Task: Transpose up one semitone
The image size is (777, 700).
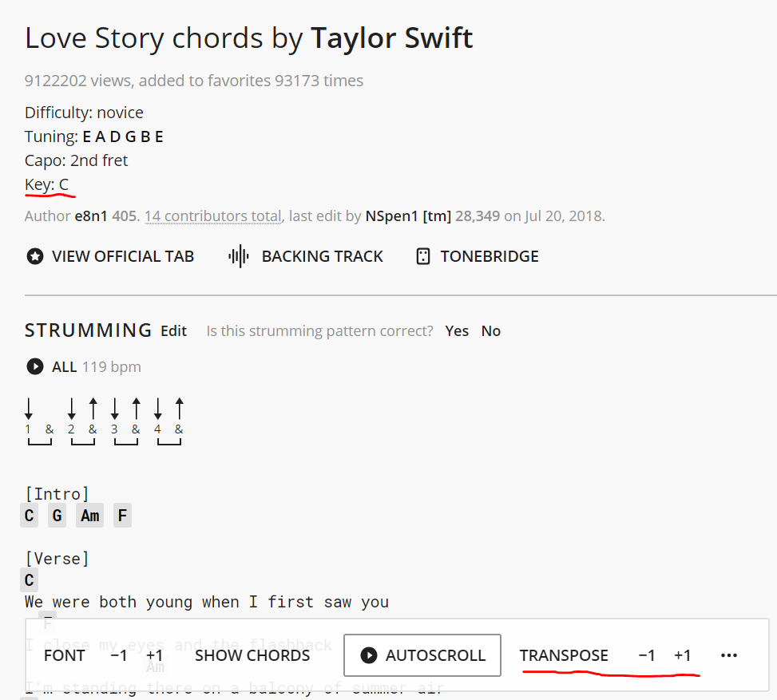Action: coord(682,655)
